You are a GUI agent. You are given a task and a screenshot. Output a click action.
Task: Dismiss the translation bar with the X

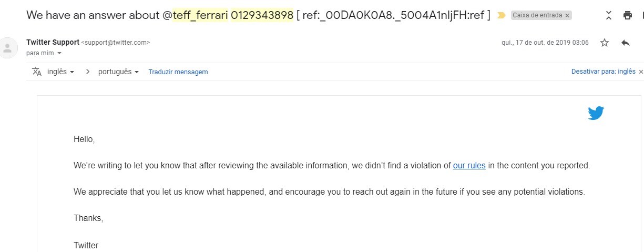(x=640, y=72)
